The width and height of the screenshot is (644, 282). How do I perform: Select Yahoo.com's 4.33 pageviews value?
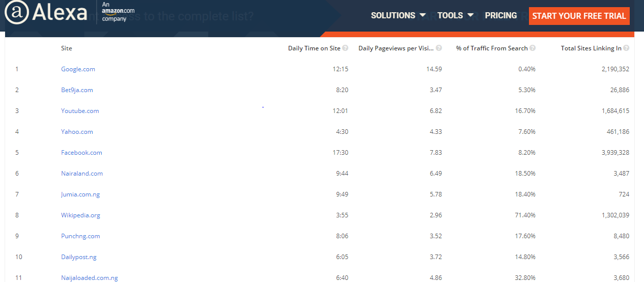(436, 132)
